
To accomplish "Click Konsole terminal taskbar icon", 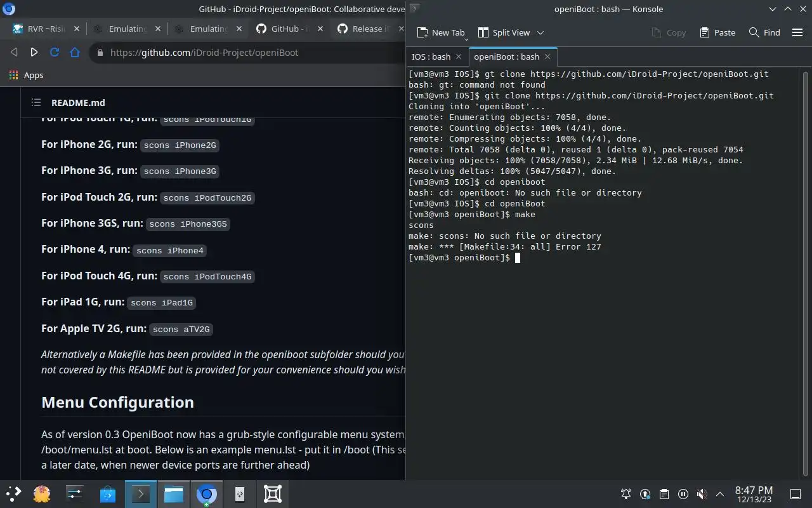I will [141, 493].
